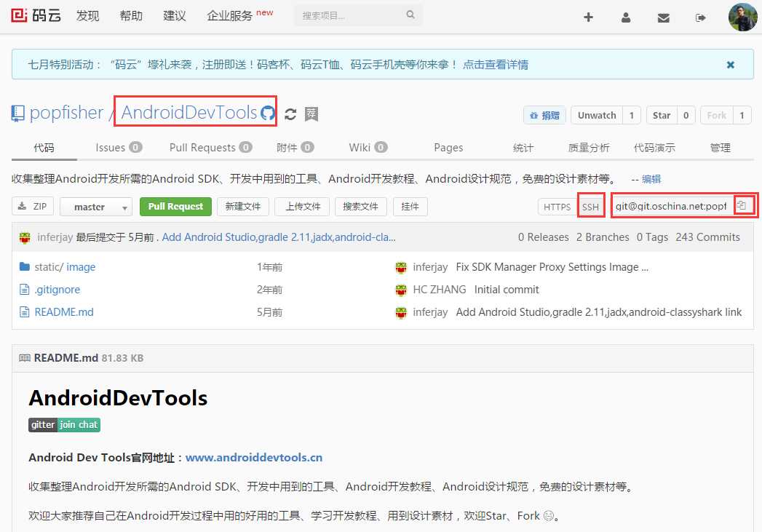Open the plus create-new icon
Screen dimensions: 762x532
[588, 17]
